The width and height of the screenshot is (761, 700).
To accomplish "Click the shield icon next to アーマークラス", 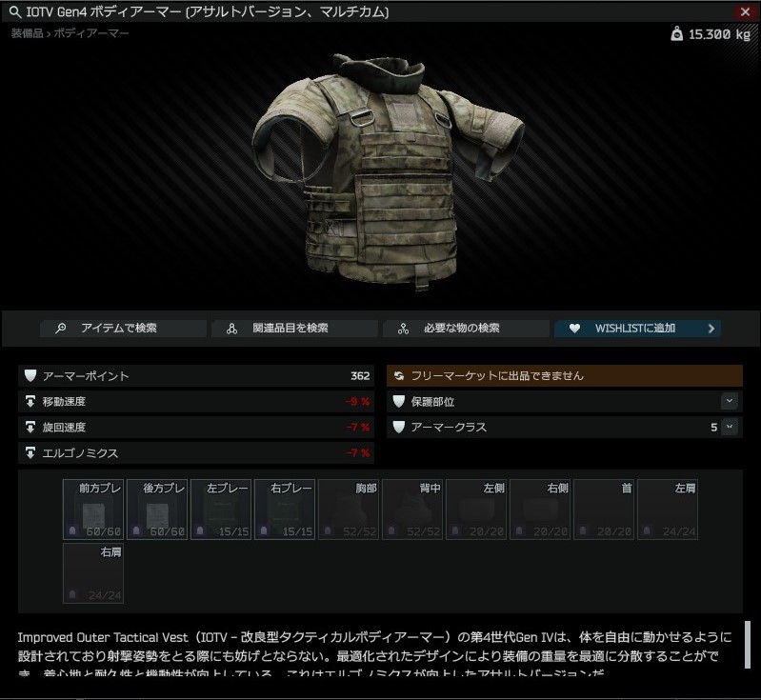I will click(x=399, y=428).
